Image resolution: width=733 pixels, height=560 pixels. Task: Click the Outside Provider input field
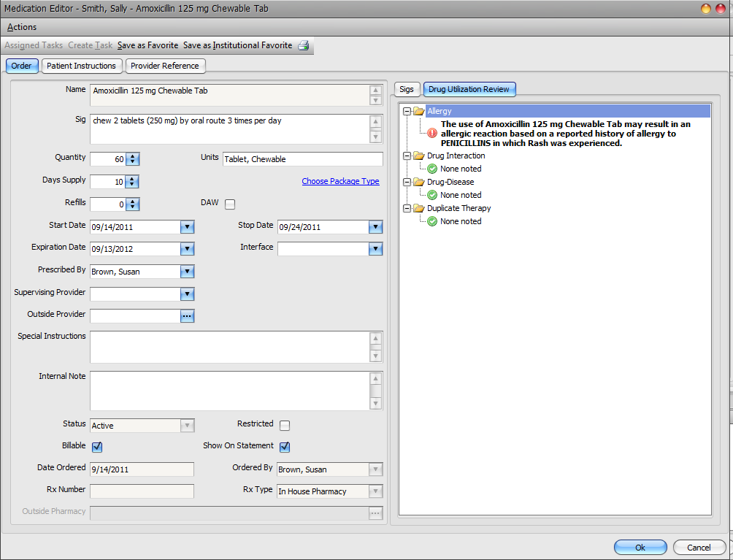(x=135, y=316)
